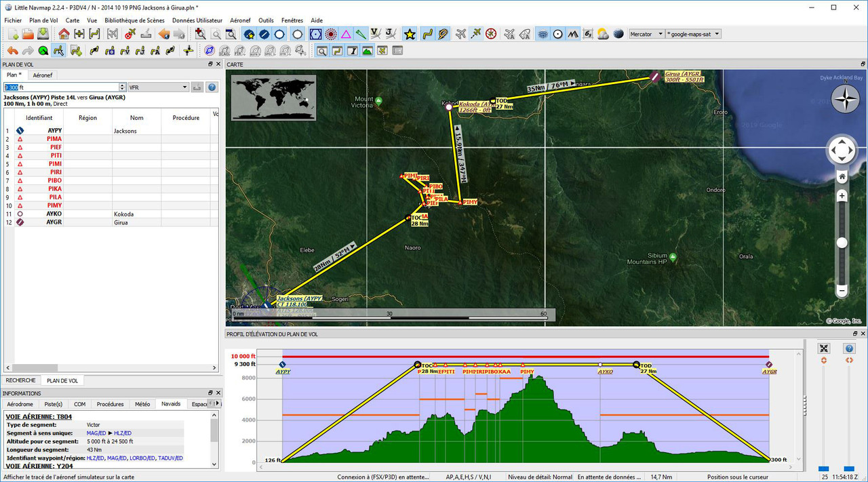Click the home view icon
The width and height of the screenshot is (868, 482).
tap(64, 34)
